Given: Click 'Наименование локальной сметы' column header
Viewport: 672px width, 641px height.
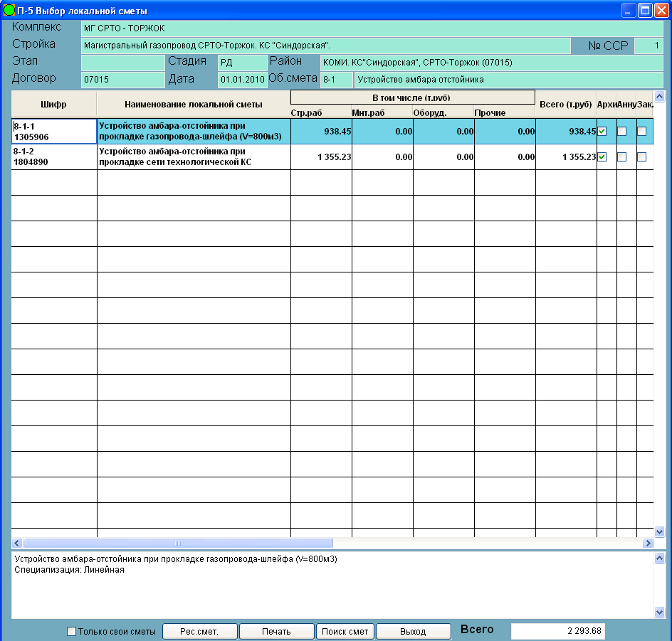Looking at the screenshot, I should 194,105.
